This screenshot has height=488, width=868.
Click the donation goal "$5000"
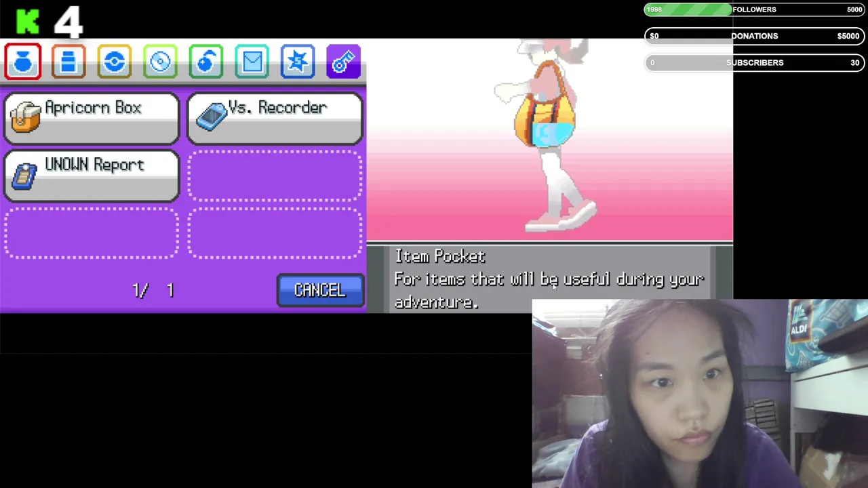[x=848, y=36]
